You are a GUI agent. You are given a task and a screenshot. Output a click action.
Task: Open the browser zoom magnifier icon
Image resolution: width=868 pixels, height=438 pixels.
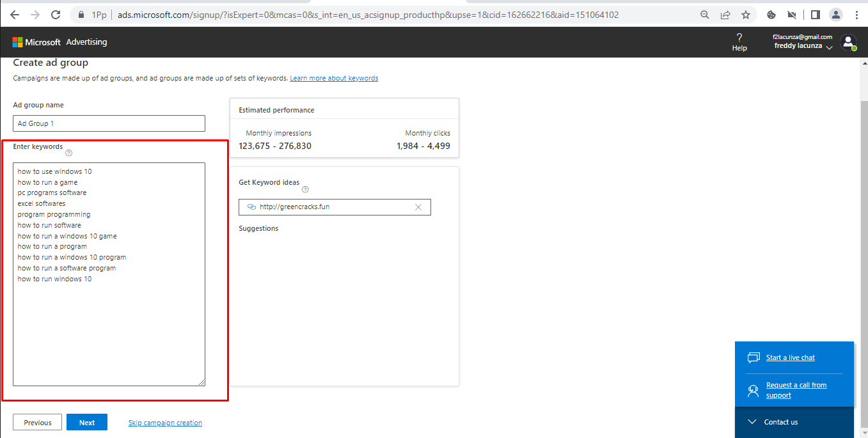(x=705, y=15)
